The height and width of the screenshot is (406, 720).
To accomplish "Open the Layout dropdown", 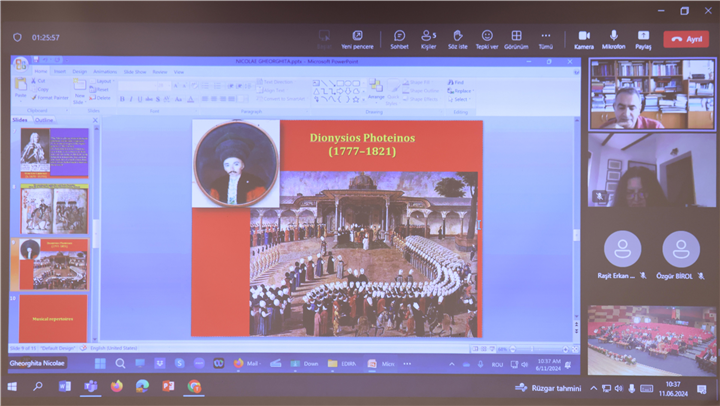I will 102,81.
